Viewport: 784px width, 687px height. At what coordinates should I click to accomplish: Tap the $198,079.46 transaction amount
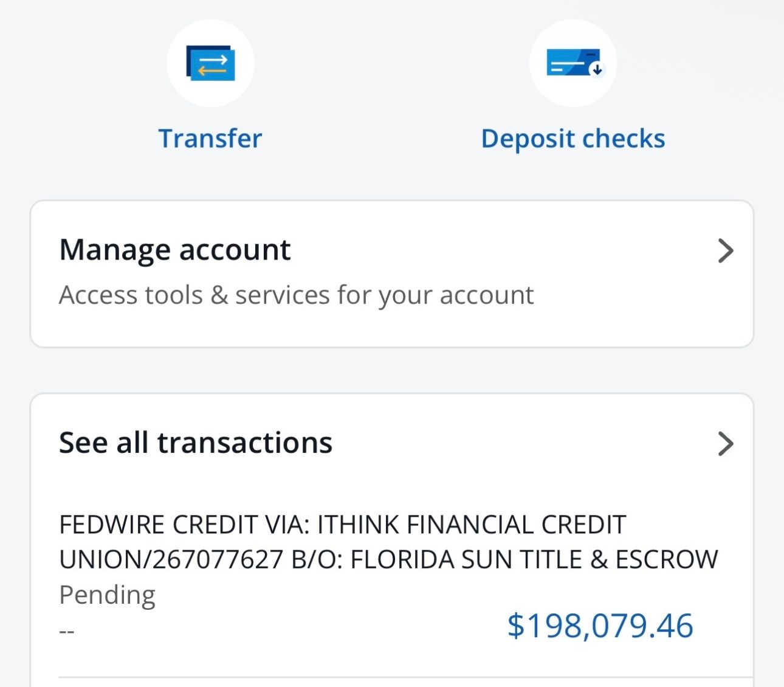tap(600, 626)
